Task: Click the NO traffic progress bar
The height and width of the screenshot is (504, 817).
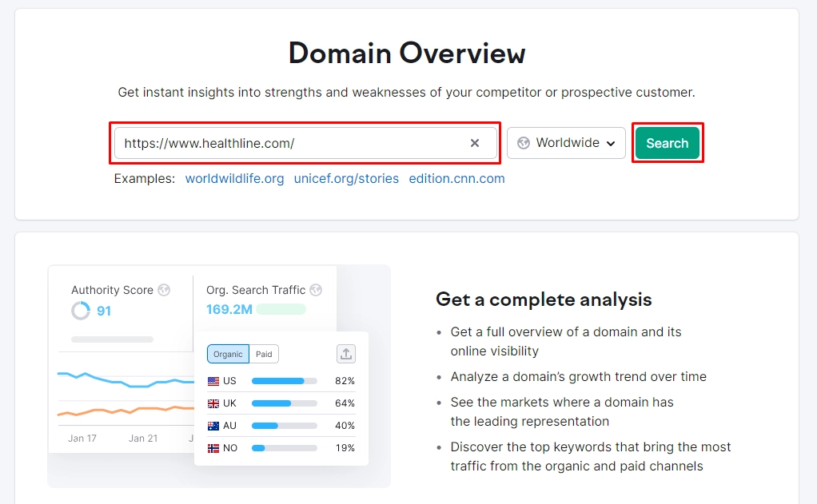Action: pos(285,448)
